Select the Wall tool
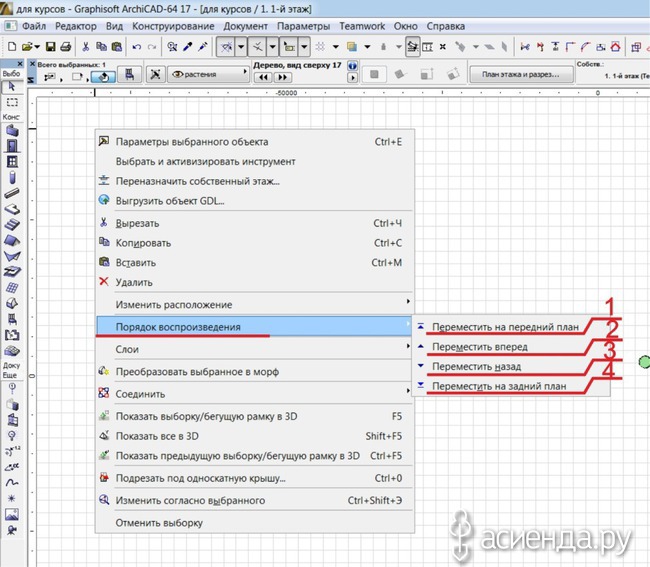 click(x=12, y=131)
